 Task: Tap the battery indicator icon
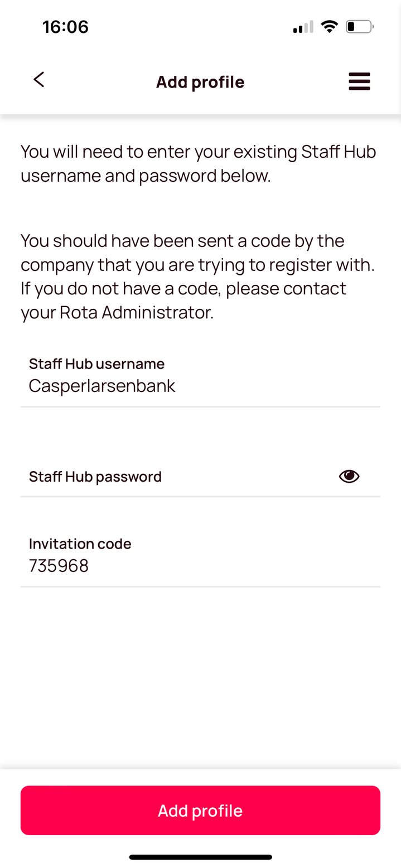[360, 26]
